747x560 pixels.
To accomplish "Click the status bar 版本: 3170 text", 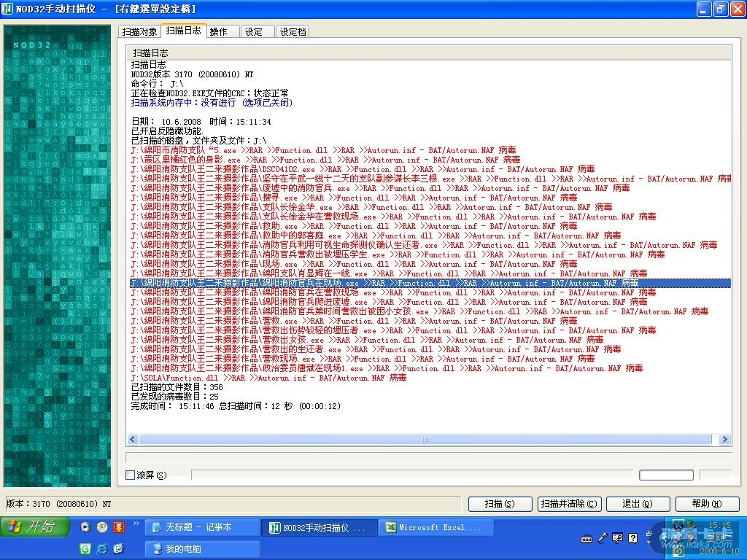I will click(x=58, y=504).
